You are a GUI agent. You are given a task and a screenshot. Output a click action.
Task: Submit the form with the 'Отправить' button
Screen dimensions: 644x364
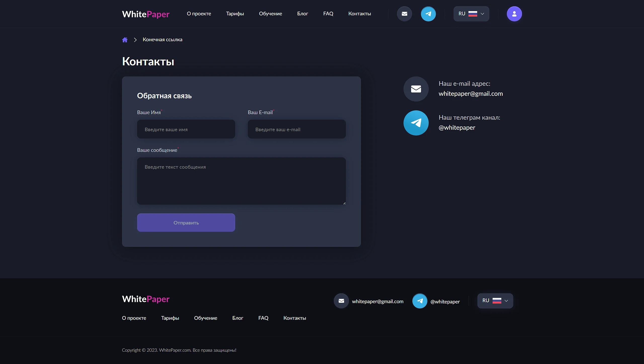tap(186, 223)
